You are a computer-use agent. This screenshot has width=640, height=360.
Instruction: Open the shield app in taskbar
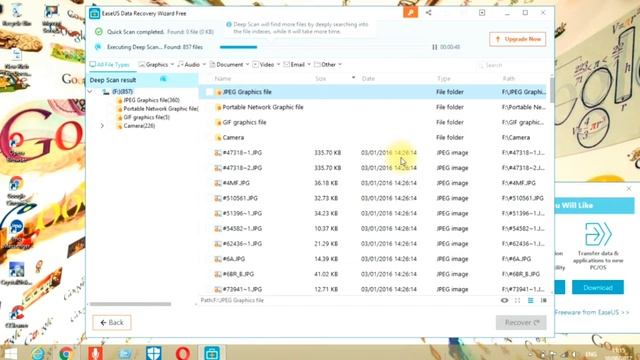tap(154, 353)
